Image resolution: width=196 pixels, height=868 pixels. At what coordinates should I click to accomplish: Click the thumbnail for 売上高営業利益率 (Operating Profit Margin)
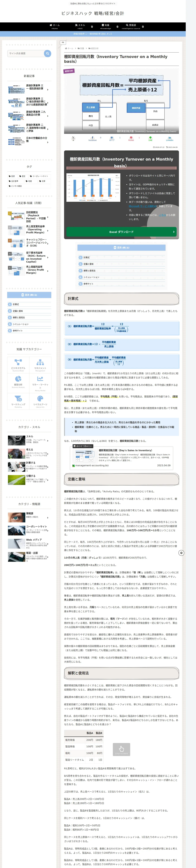(x=16, y=230)
